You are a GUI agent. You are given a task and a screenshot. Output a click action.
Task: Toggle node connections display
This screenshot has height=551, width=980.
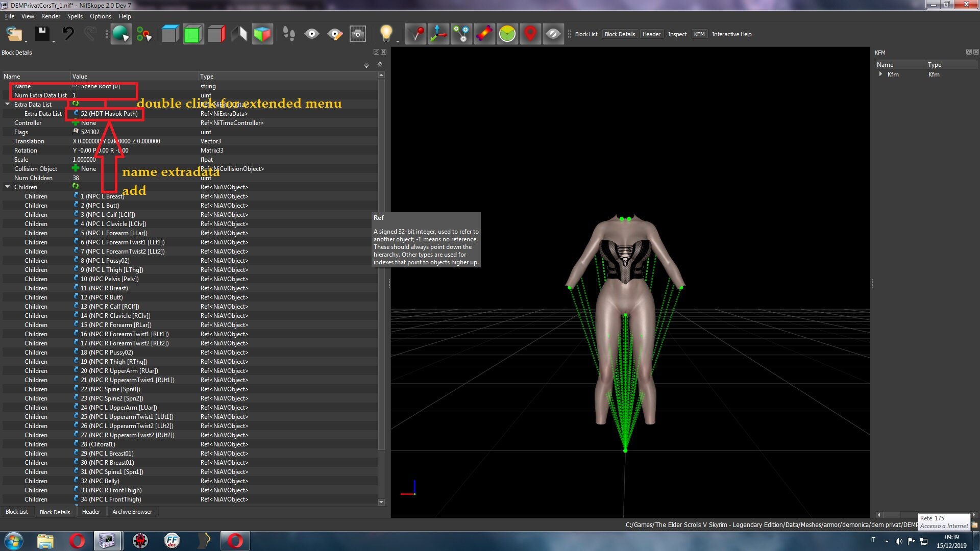(x=461, y=34)
